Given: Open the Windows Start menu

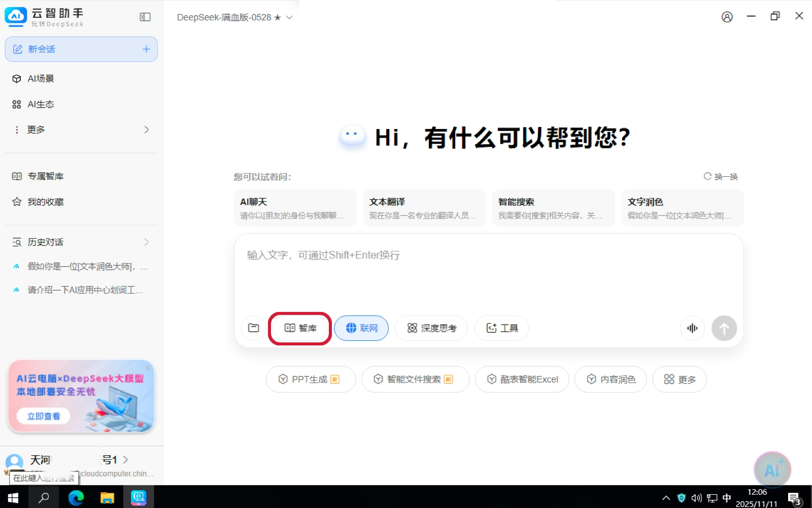Looking at the screenshot, I should point(13,497).
